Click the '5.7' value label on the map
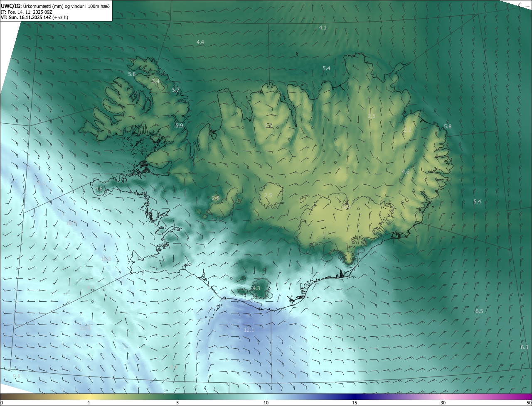The height and width of the screenshot is (406, 532). (x=176, y=90)
